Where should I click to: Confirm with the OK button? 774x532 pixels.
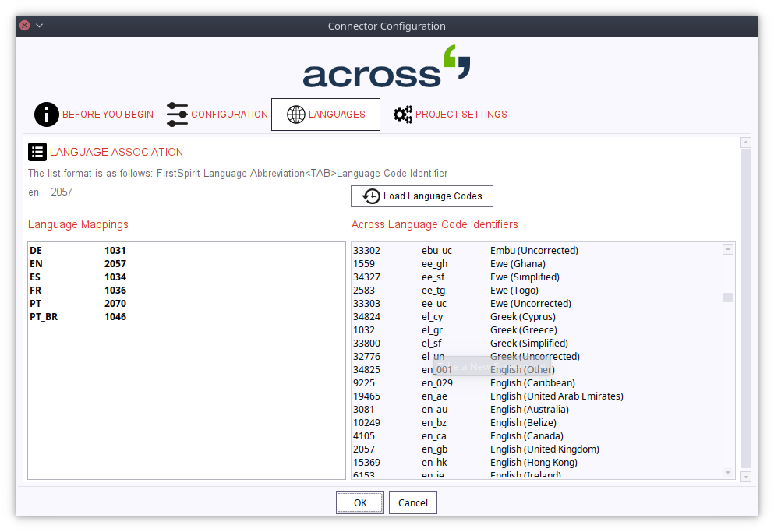tap(360, 503)
